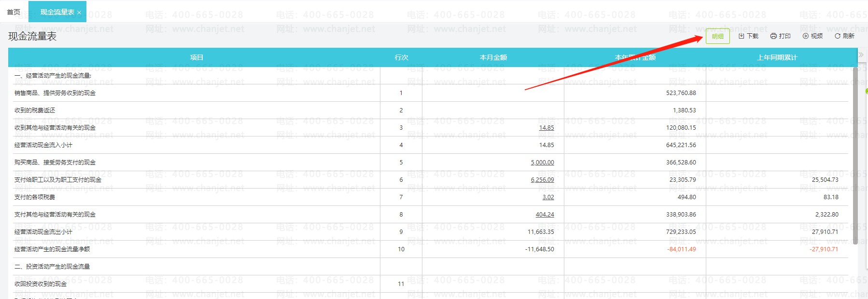Click the red value -27,910.71
Screen dimensions: 868x299
pyautogui.click(x=824, y=249)
